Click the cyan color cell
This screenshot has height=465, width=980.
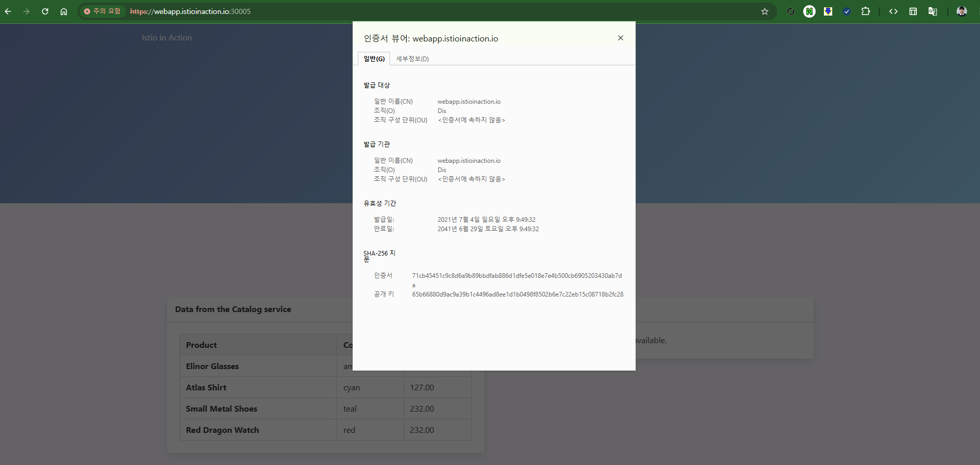pyautogui.click(x=370, y=388)
